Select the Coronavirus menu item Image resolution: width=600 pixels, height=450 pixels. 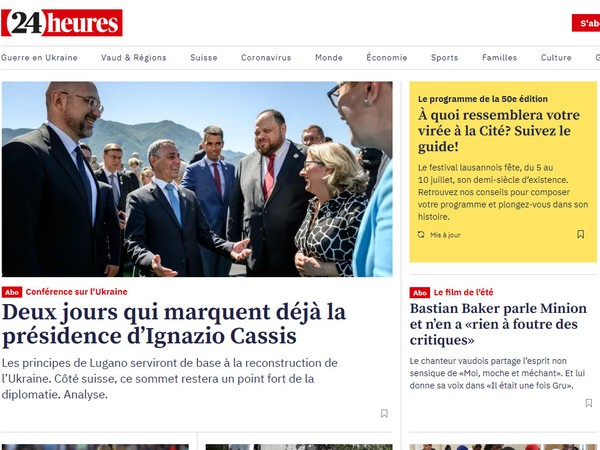pos(266,58)
